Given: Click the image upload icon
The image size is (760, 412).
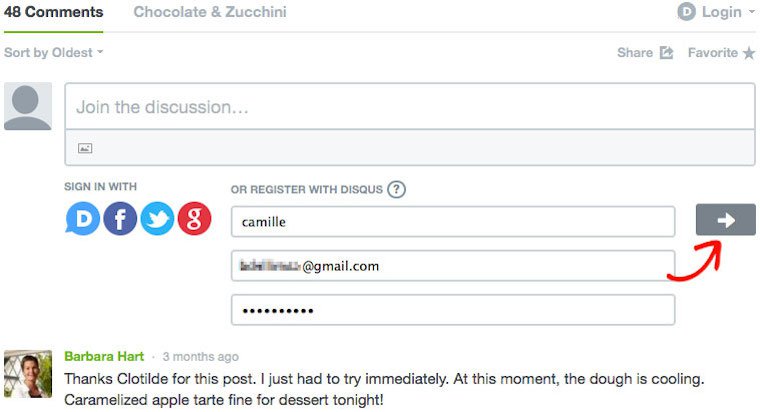Looking at the screenshot, I should (x=85, y=148).
